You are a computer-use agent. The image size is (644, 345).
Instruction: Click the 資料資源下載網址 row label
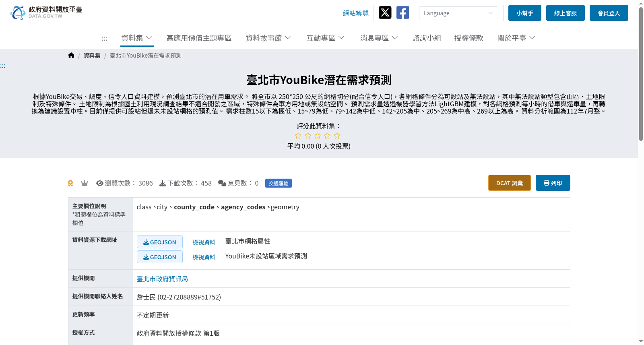[x=95, y=240]
